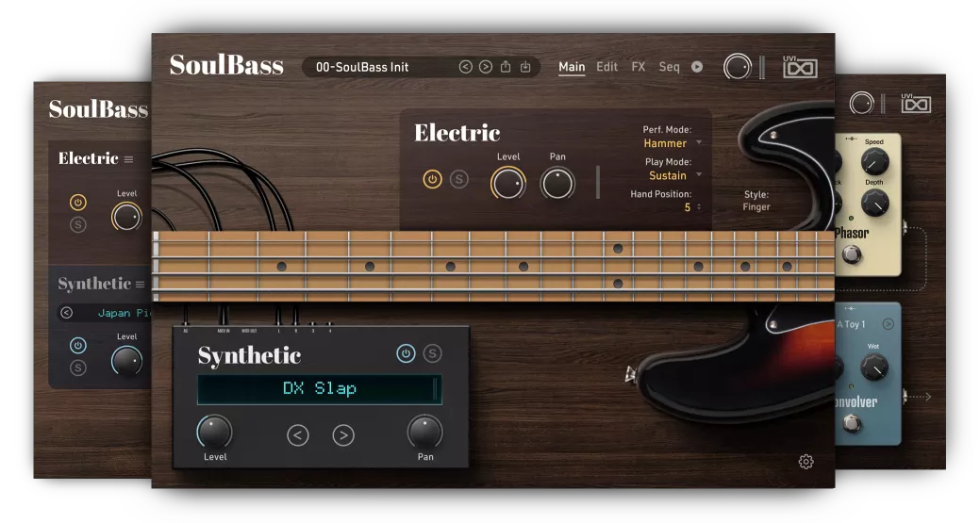The width and height of the screenshot is (980, 523).
Task: Click the save preset icon
Action: click(x=525, y=67)
